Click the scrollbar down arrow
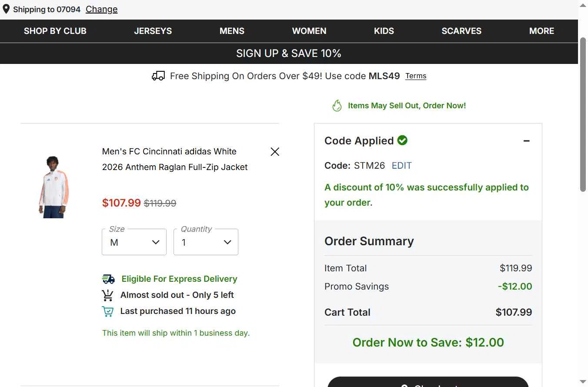Screen dimensions: 588x387 (583, 382)
